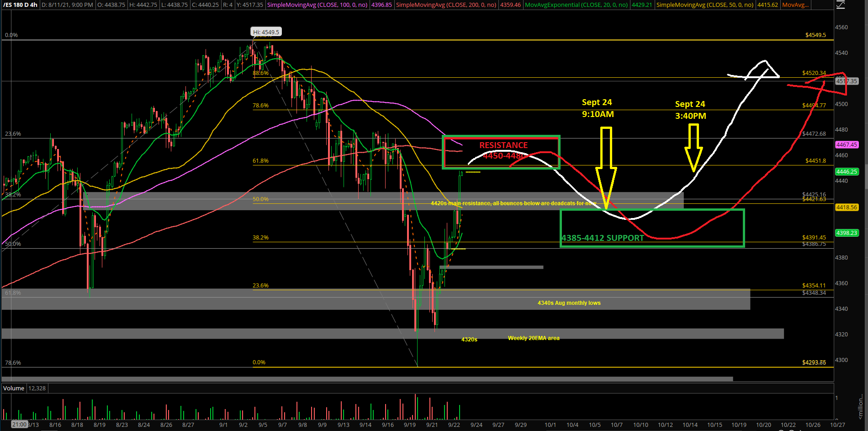Click the 9/22 date on time axis
This screenshot has width=868, height=431.
click(454, 425)
